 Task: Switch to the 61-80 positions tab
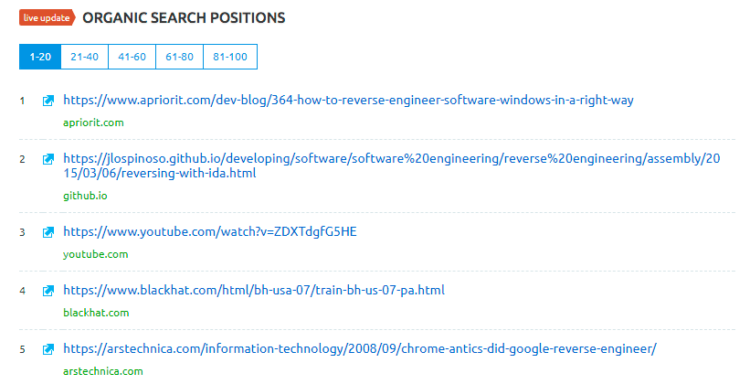pyautogui.click(x=179, y=57)
